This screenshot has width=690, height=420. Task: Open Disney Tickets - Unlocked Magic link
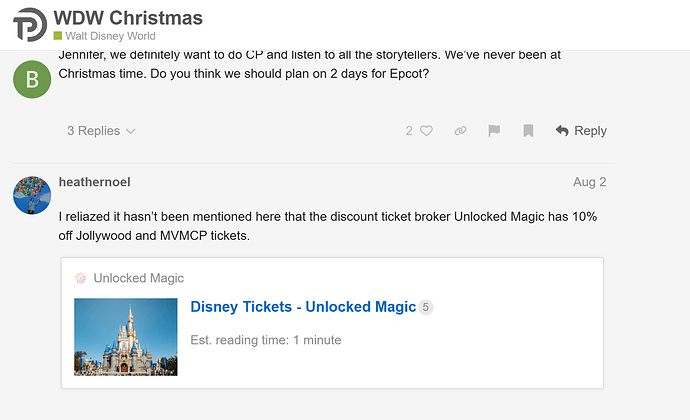coord(303,307)
